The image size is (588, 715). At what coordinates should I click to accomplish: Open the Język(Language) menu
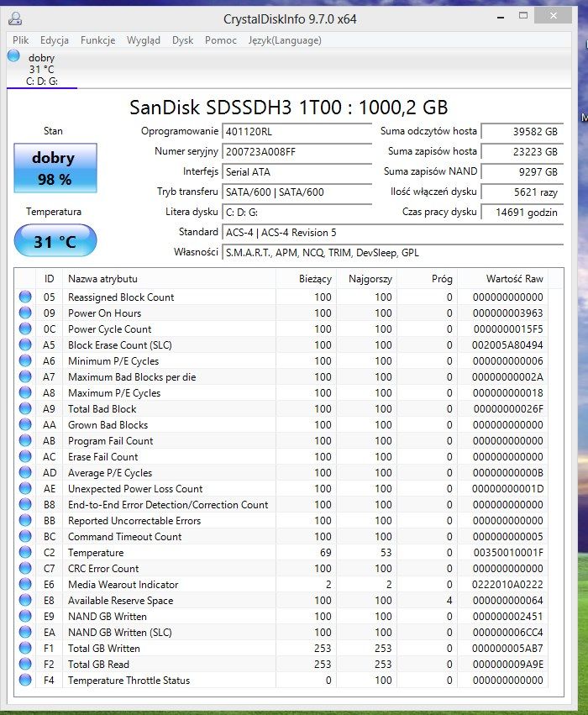[x=285, y=40]
